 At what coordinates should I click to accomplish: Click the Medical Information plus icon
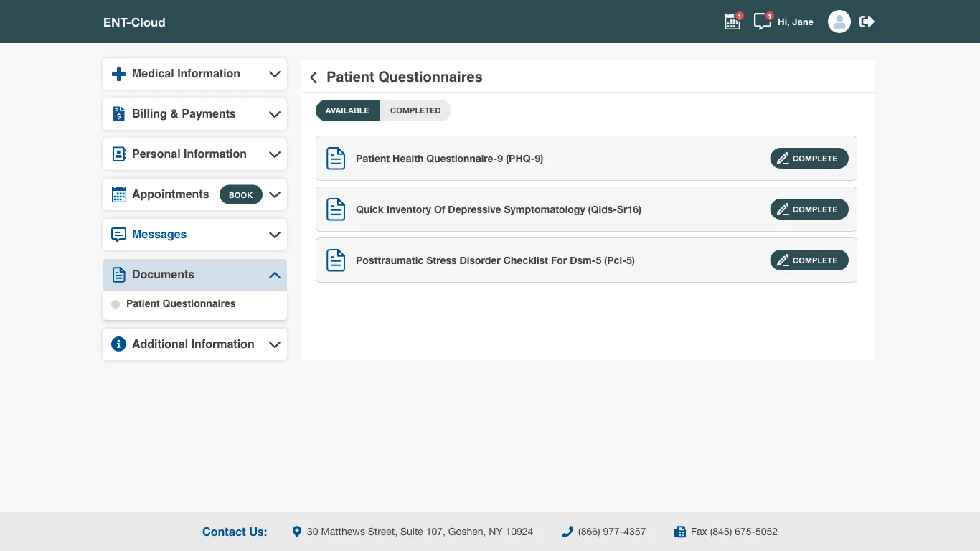(x=117, y=73)
